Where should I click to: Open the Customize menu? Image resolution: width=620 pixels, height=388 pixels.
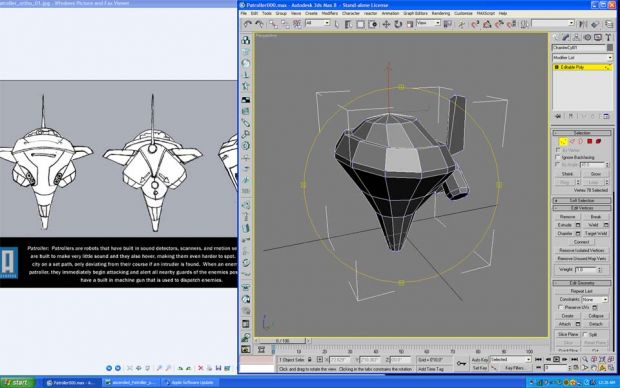463,13
